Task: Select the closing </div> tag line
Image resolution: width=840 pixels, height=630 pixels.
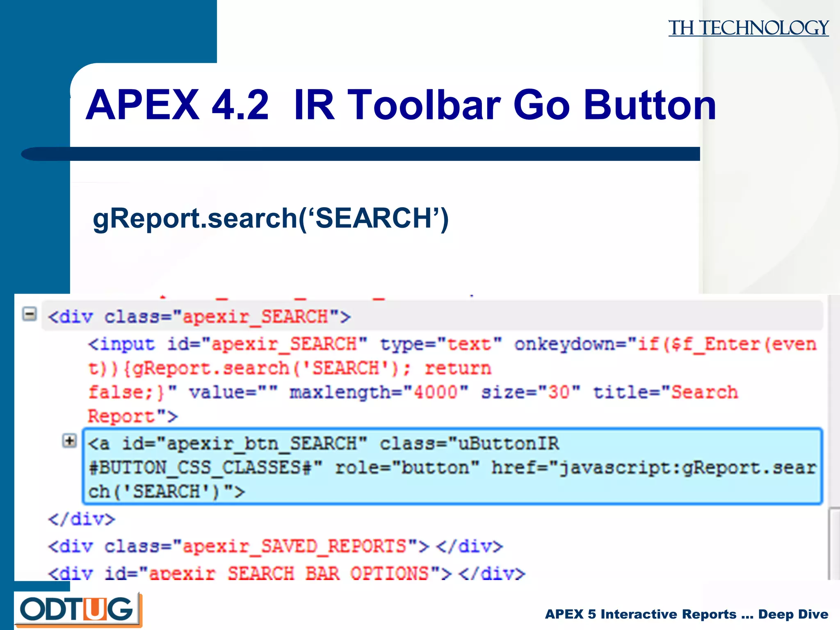Action: (82, 519)
